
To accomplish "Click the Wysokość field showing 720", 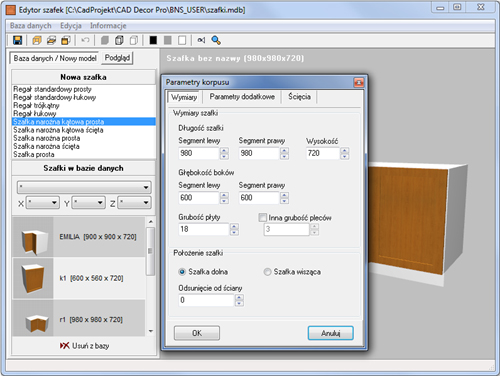I will click(323, 153).
